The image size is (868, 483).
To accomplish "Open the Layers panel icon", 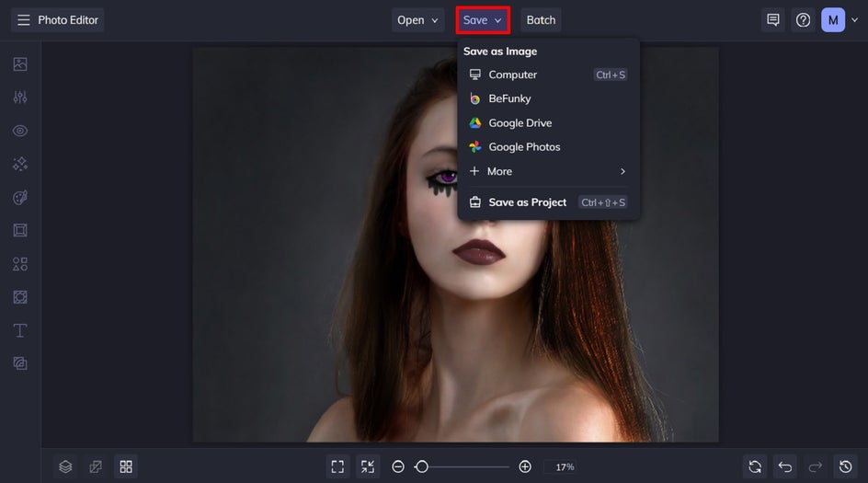I will click(65, 467).
